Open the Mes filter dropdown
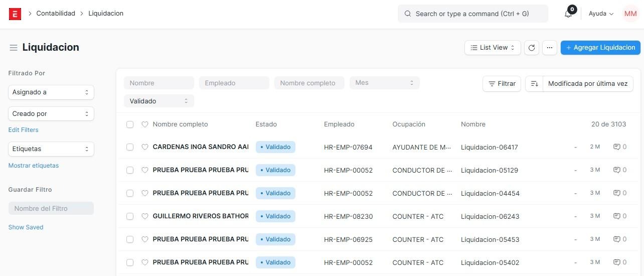 pos(384,83)
